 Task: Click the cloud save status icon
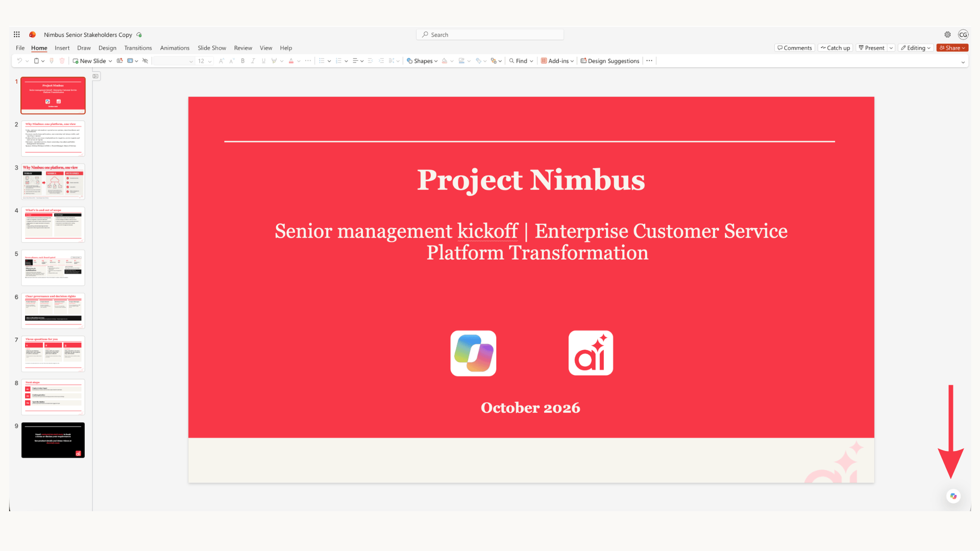[139, 35]
